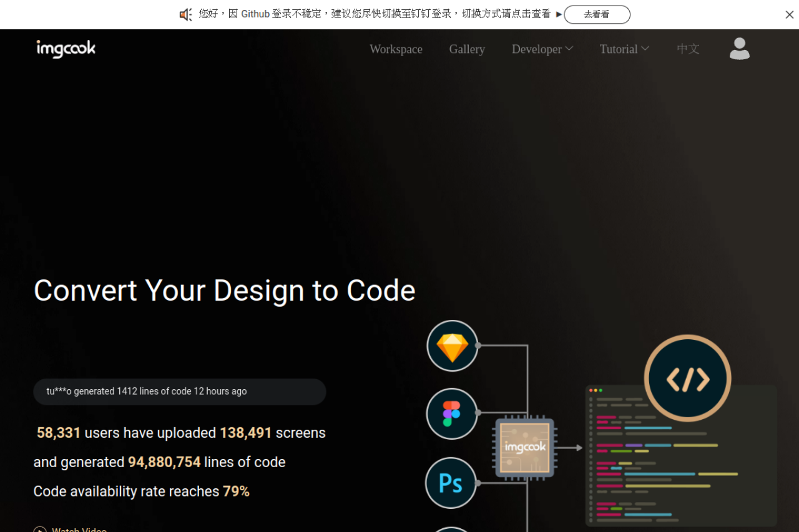Click the imgcook logo
Image resolution: width=799 pixels, height=532 pixels.
click(x=66, y=49)
